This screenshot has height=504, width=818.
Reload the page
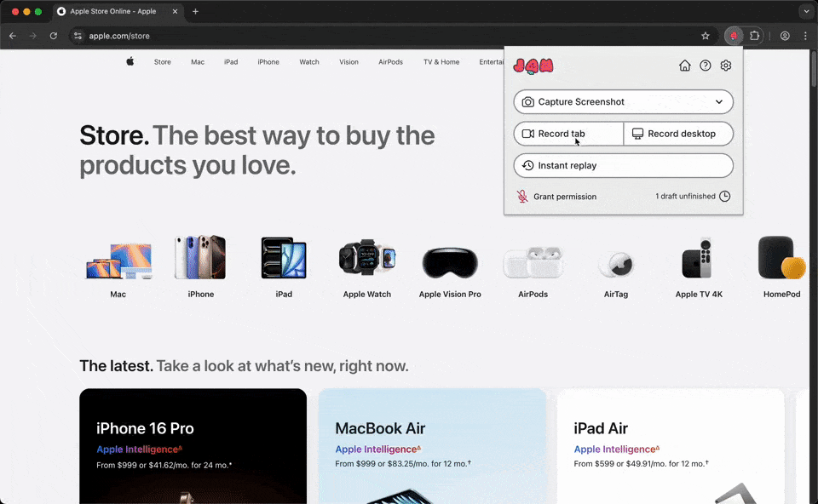(x=54, y=36)
